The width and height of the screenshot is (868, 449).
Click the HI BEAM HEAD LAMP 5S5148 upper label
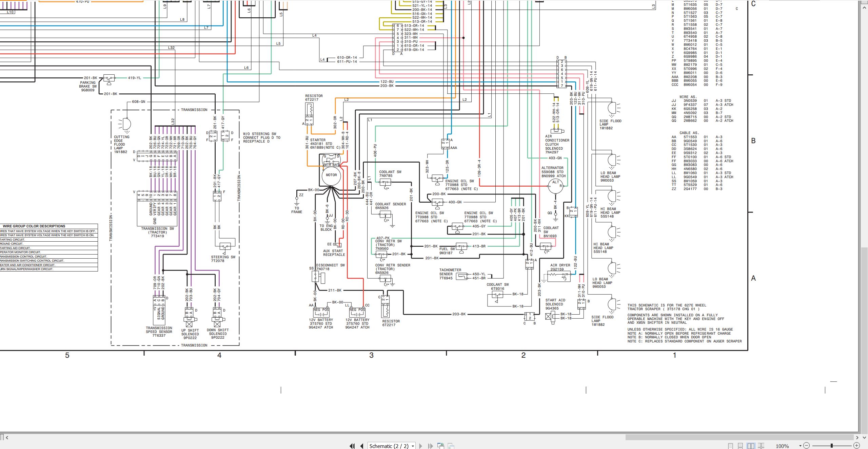click(x=610, y=213)
